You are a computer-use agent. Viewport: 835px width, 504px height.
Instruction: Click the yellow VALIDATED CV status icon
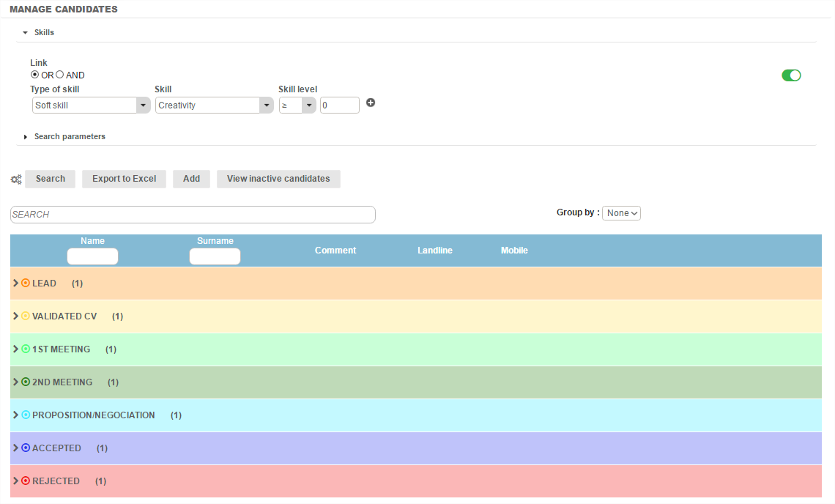26,316
